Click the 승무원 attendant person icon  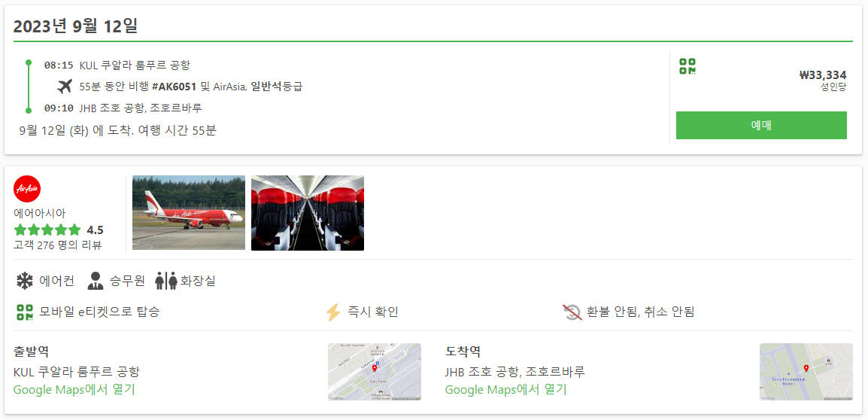pos(96,281)
